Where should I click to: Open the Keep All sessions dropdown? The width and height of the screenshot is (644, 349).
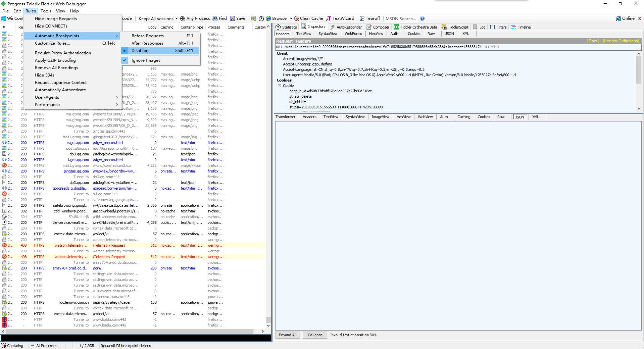coord(158,18)
